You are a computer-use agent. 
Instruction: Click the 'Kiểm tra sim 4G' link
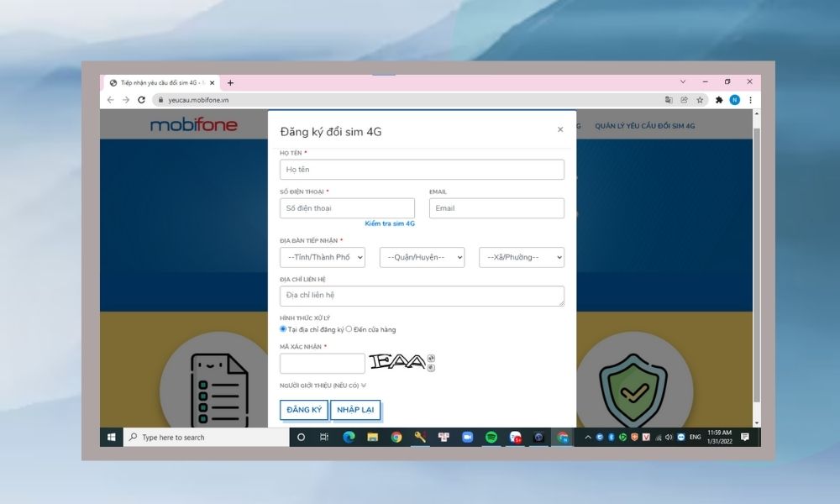pos(390,224)
